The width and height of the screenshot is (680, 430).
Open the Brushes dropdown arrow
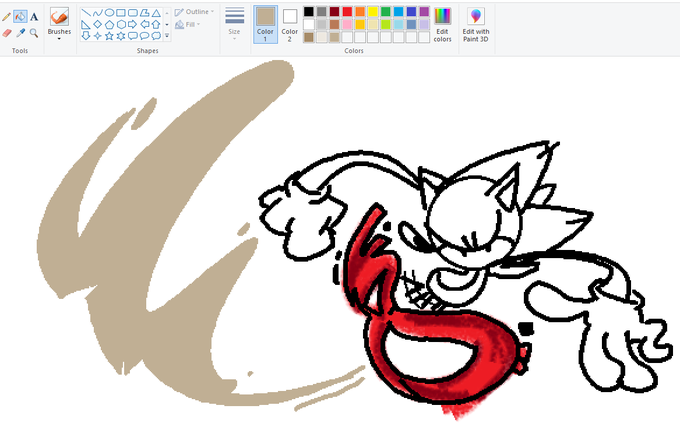59,39
